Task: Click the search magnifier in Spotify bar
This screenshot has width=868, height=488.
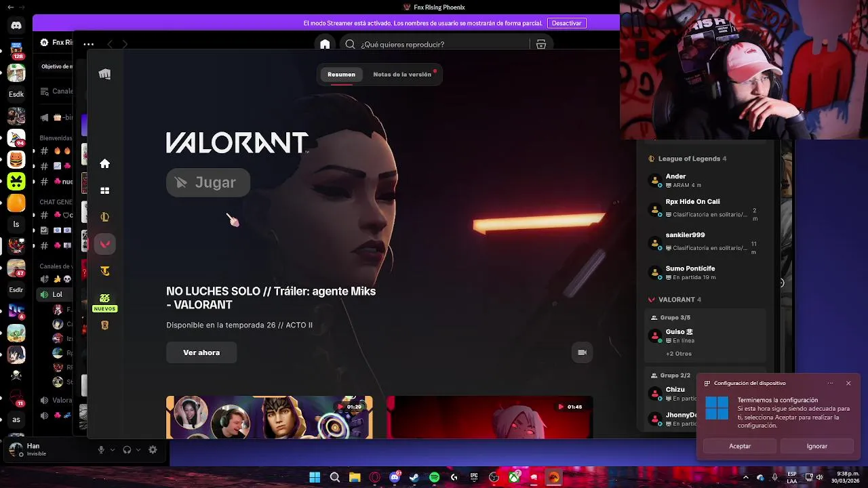Action: [350, 44]
